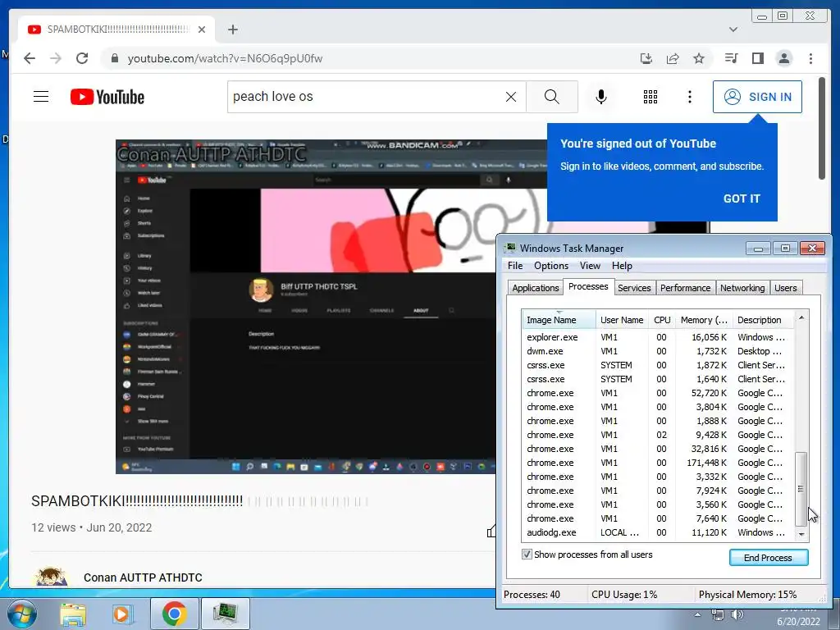The height and width of the screenshot is (630, 840).
Task: Reload the YouTube page
Action: [x=82, y=58]
